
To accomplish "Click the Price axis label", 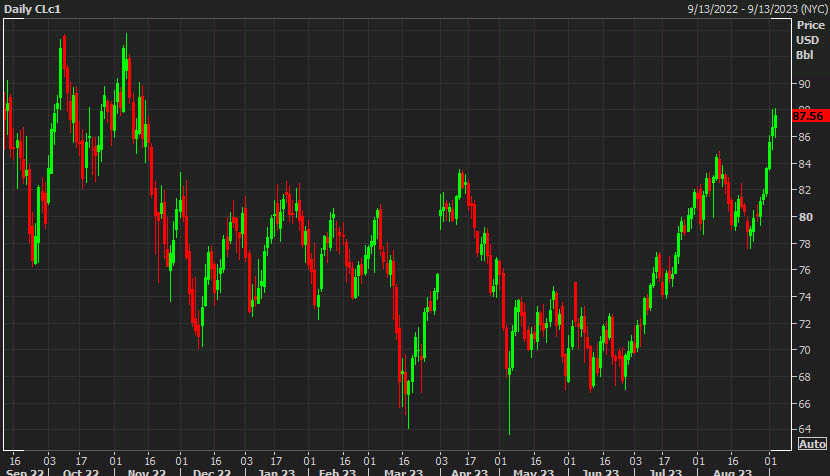I will [811, 25].
